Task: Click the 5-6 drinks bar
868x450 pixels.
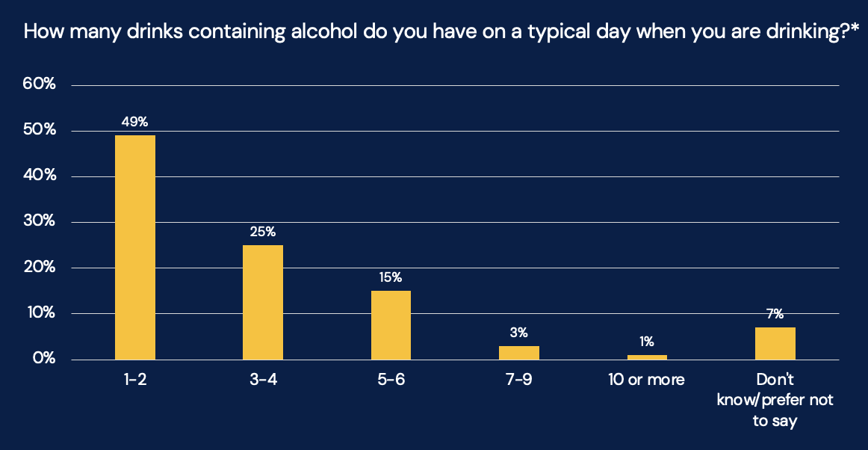Action: (391, 325)
